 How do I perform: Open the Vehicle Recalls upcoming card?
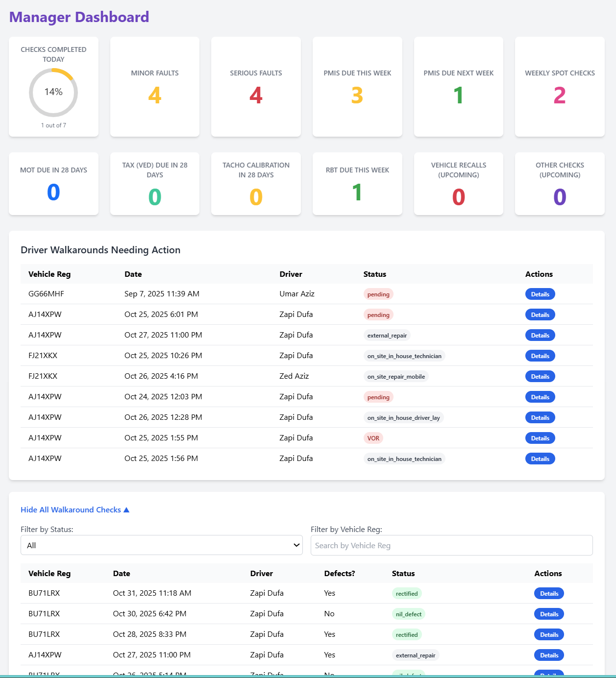pyautogui.click(x=458, y=184)
